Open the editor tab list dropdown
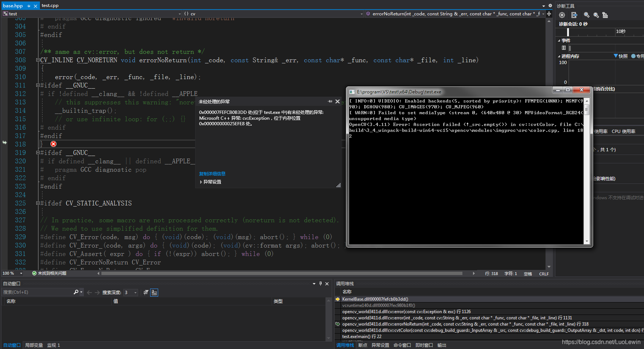 (544, 6)
